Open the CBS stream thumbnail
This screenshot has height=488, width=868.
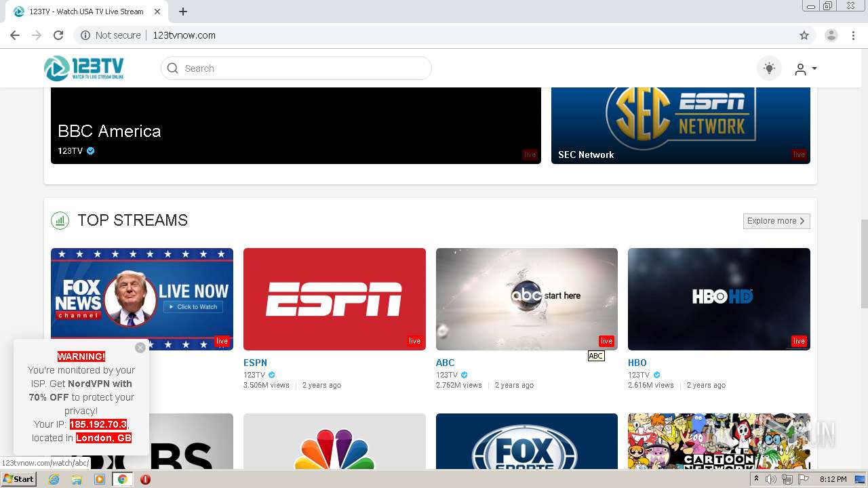pos(191,441)
